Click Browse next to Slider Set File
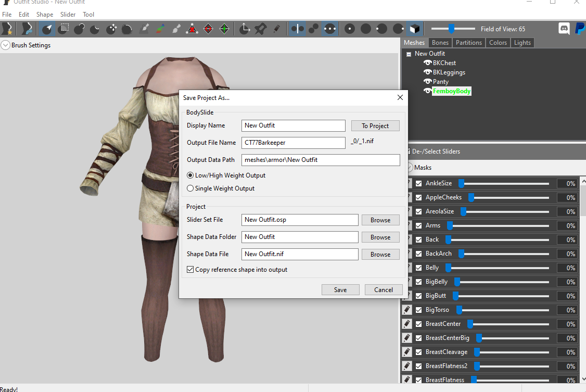 pyautogui.click(x=380, y=220)
